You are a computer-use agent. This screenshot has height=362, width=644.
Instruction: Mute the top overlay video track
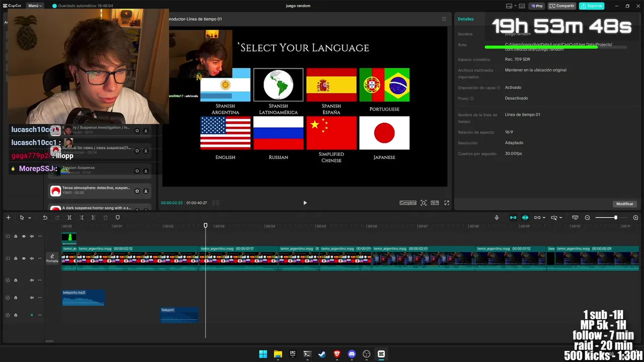(x=32, y=236)
